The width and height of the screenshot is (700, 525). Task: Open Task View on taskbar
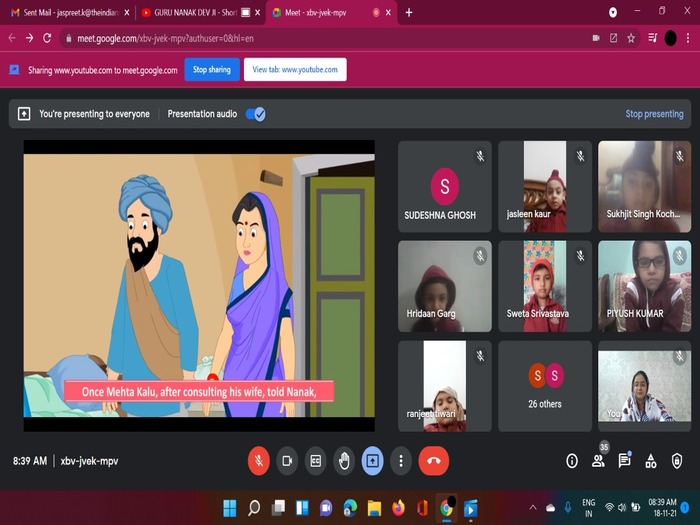coord(278,508)
